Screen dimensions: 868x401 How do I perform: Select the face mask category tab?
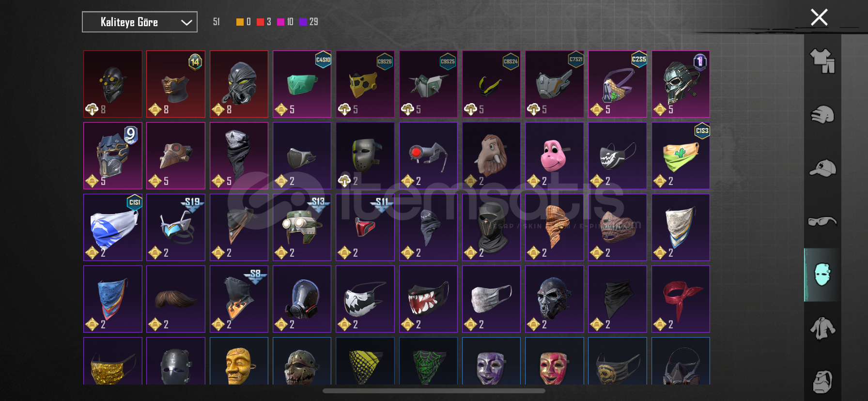[x=822, y=275]
